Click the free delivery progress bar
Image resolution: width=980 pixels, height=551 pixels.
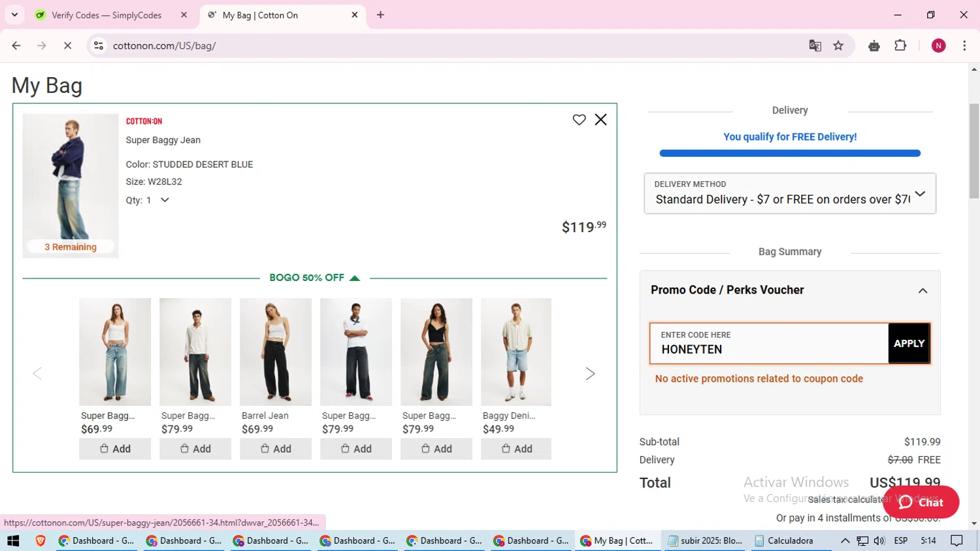point(790,154)
